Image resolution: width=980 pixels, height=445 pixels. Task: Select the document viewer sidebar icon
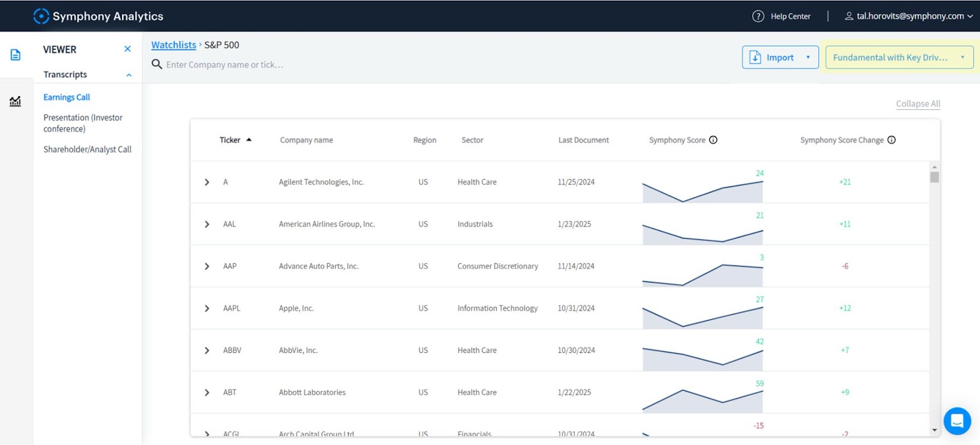coord(15,55)
